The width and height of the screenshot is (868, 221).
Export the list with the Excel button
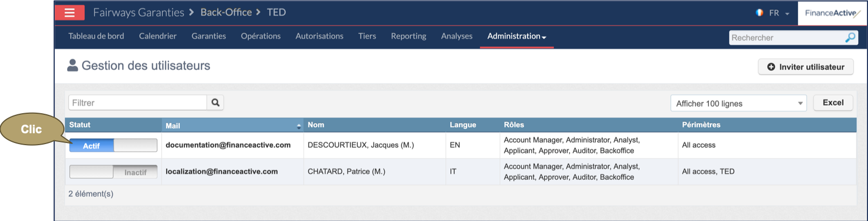click(833, 102)
